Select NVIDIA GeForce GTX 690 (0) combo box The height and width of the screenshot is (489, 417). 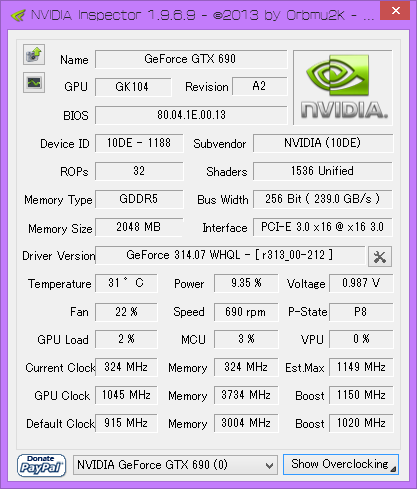175,465
